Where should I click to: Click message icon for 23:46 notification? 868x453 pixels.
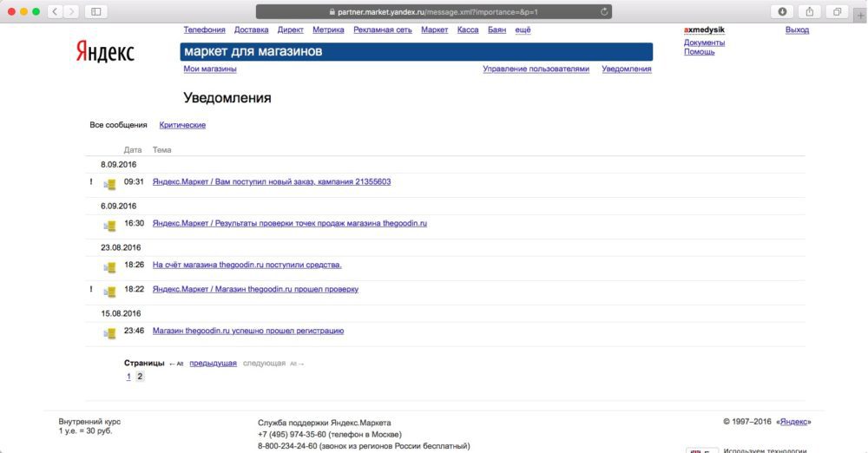109,333
